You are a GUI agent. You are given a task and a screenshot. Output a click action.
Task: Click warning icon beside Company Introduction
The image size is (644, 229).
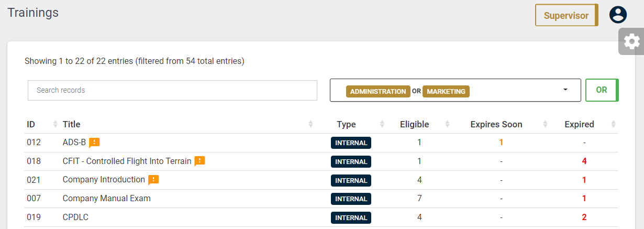click(x=153, y=180)
